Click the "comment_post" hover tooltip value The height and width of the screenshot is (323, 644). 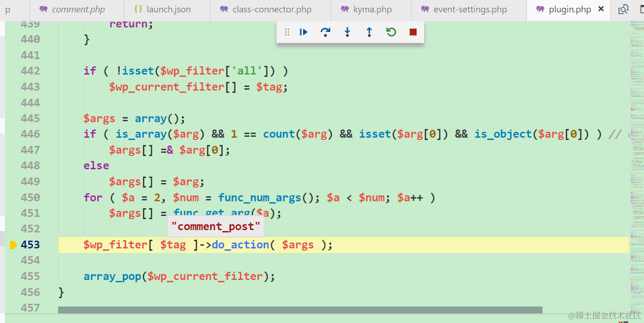(216, 226)
